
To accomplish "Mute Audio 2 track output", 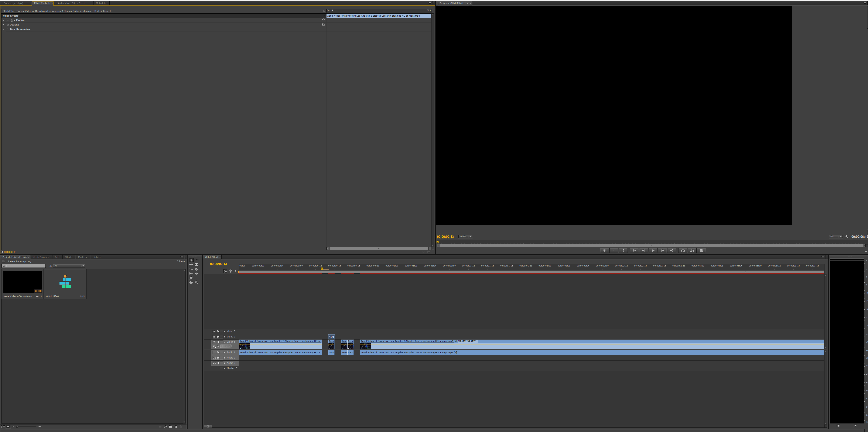I will tap(214, 358).
